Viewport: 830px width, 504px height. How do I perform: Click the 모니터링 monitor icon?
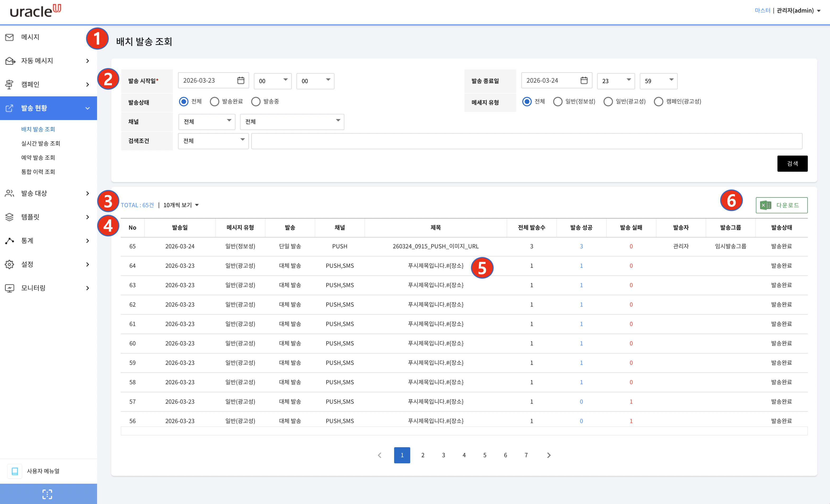click(x=10, y=288)
